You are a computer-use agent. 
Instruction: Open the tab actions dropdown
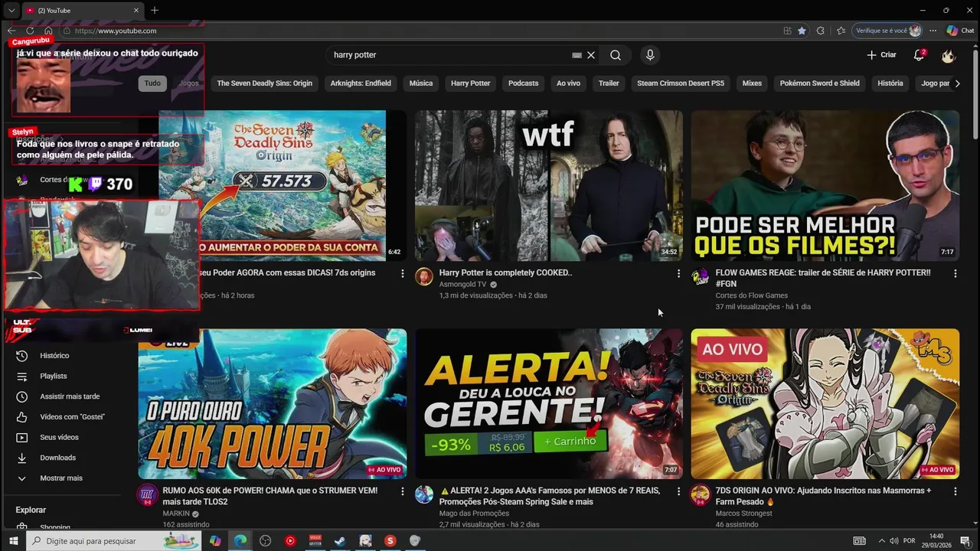pos(11,10)
